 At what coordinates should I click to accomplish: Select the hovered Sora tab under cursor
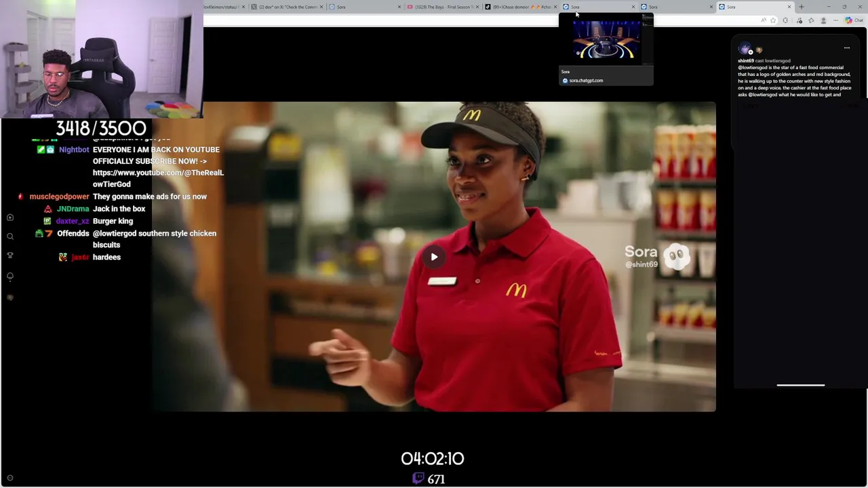[599, 7]
